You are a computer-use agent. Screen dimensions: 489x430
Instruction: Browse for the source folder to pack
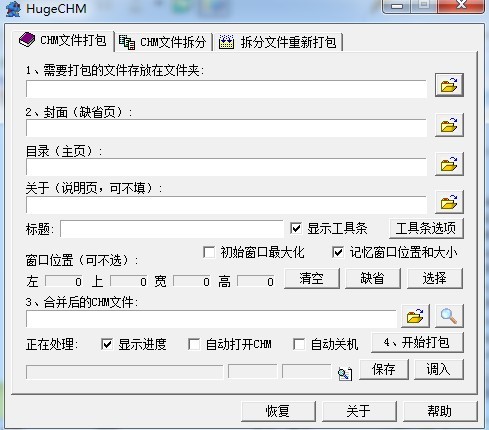pyautogui.click(x=449, y=85)
